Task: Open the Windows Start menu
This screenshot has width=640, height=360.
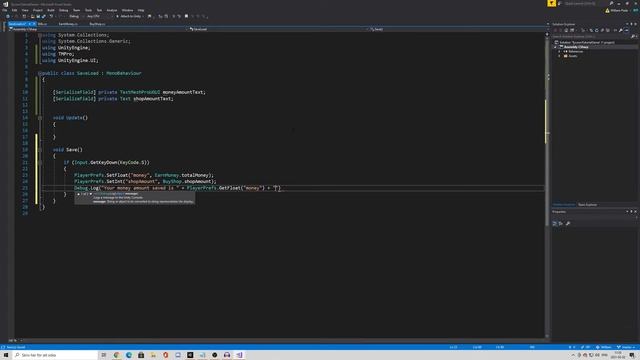Action: pos(6,355)
